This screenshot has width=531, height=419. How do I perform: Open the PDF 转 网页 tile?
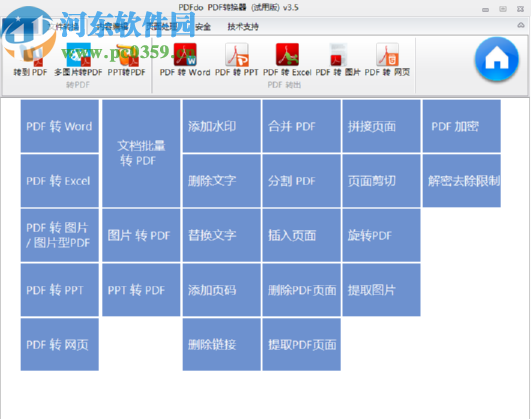coord(60,344)
